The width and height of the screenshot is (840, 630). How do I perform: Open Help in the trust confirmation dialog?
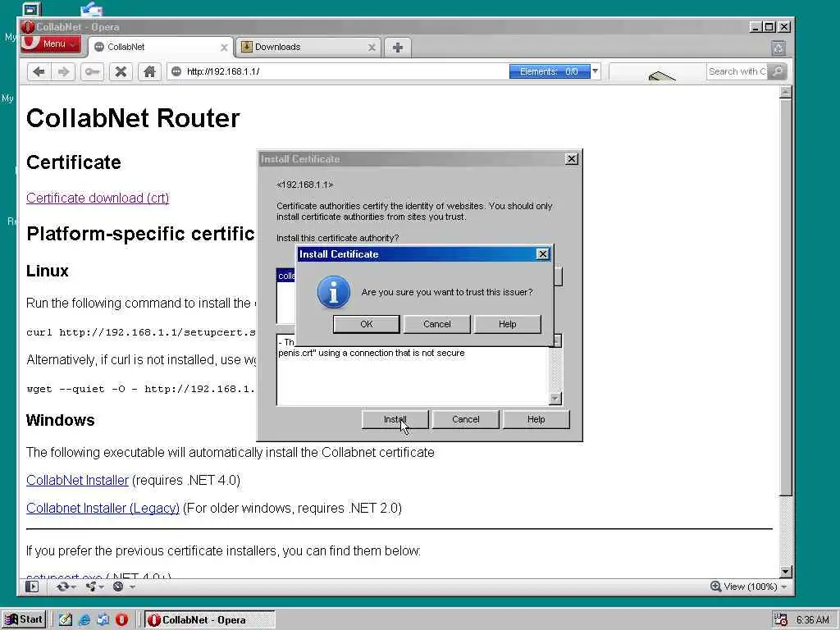[x=507, y=324]
